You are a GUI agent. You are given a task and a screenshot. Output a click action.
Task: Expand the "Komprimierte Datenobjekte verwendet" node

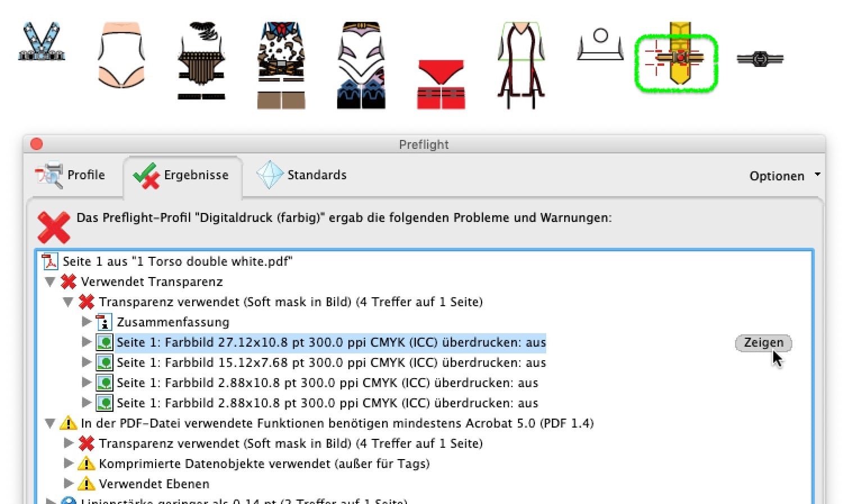point(69,464)
